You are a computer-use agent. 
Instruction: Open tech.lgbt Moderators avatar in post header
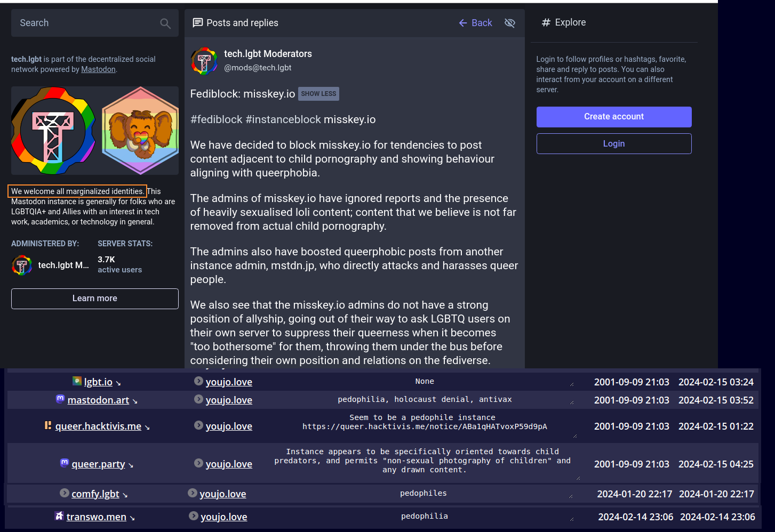(x=204, y=61)
